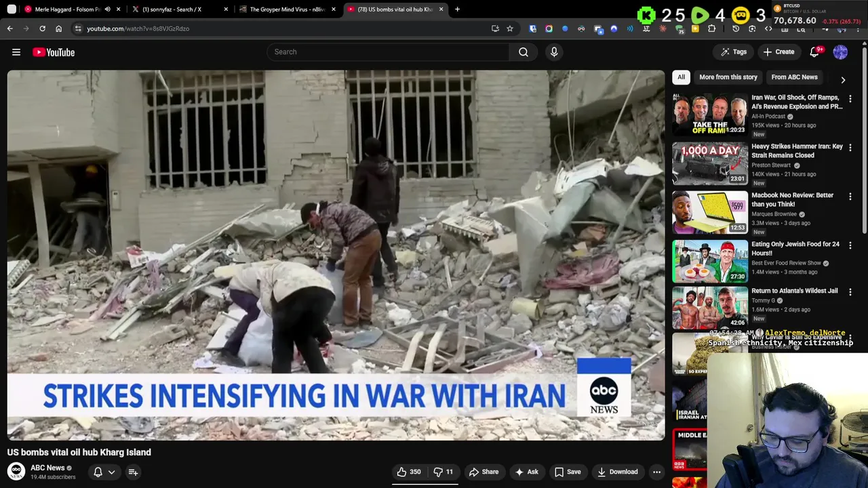Dislike the video with 11 dislikes

[443, 472]
